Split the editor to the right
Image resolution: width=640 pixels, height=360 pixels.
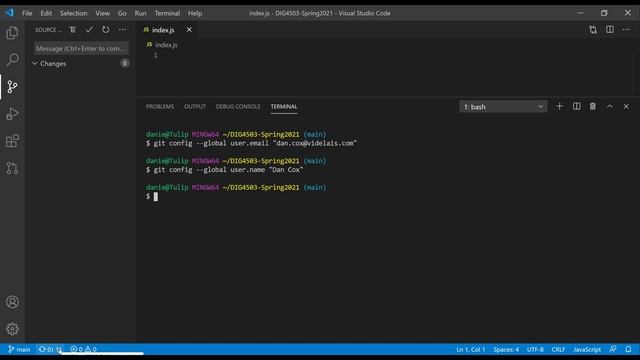click(x=610, y=30)
